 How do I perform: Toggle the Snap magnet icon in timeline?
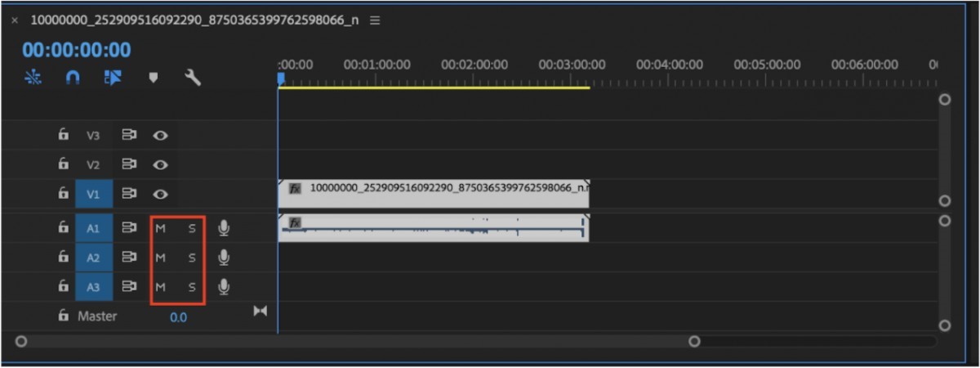[x=73, y=79]
